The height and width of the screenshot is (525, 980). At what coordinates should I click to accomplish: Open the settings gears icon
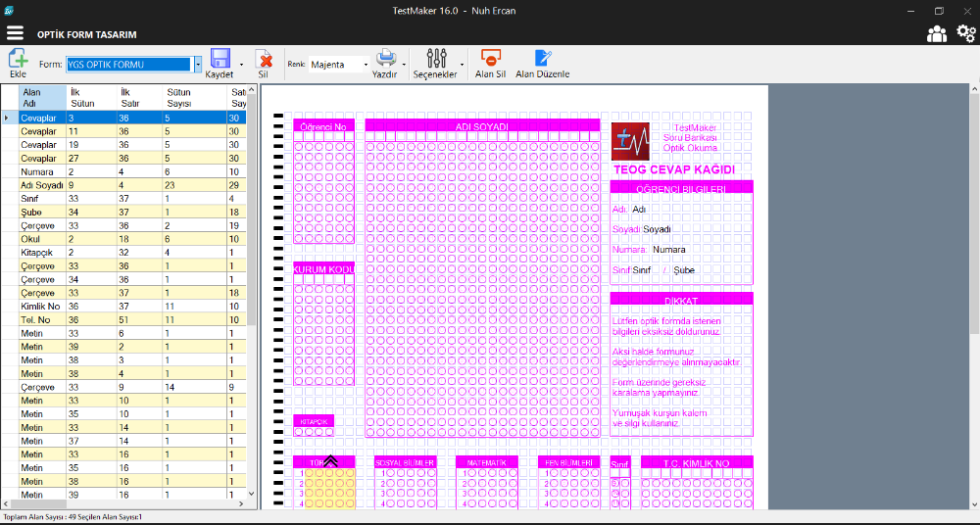pos(965,33)
